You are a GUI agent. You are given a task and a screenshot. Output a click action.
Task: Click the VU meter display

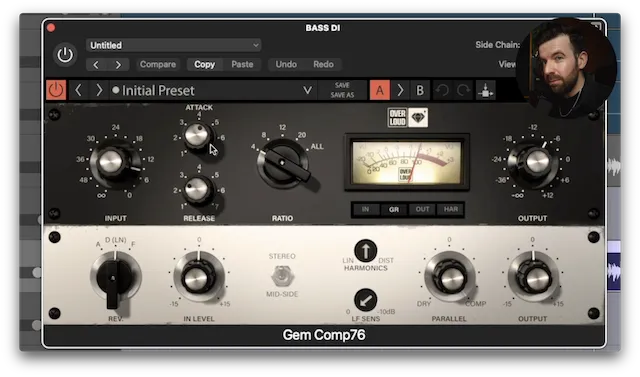coord(407,162)
